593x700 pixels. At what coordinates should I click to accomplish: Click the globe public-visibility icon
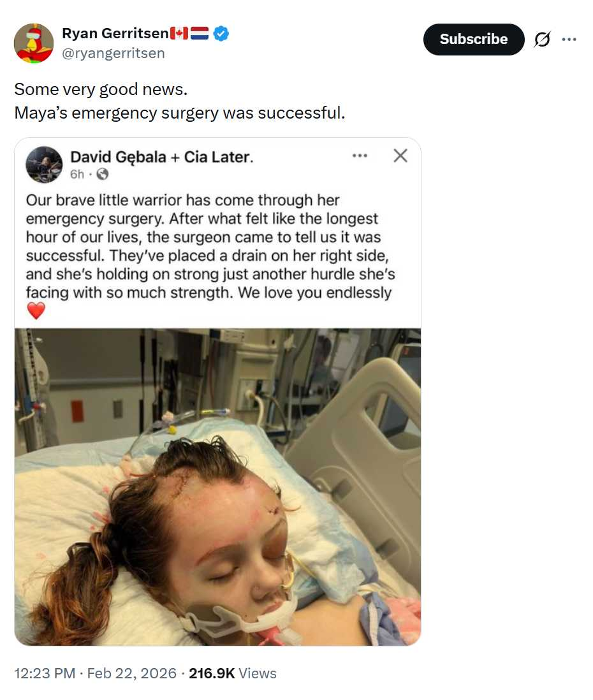click(x=102, y=174)
